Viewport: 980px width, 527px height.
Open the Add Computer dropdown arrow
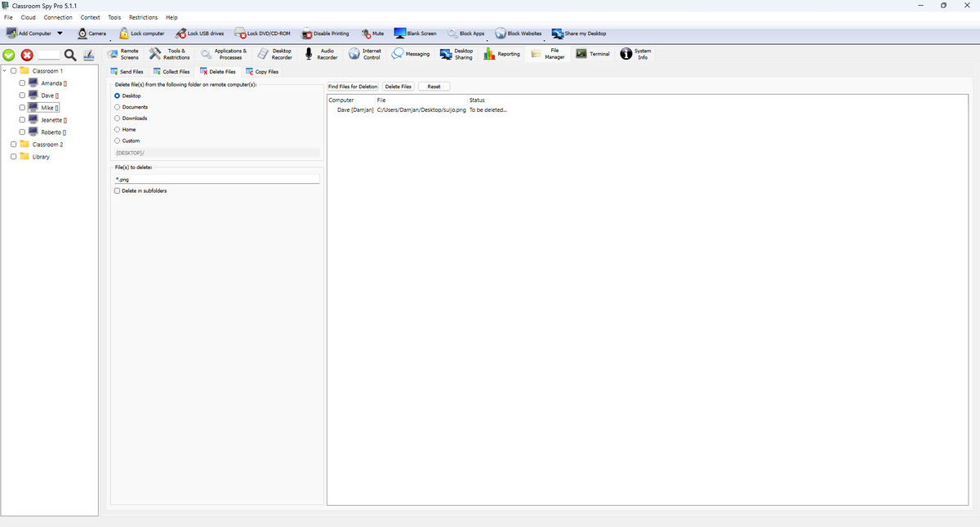pos(60,33)
